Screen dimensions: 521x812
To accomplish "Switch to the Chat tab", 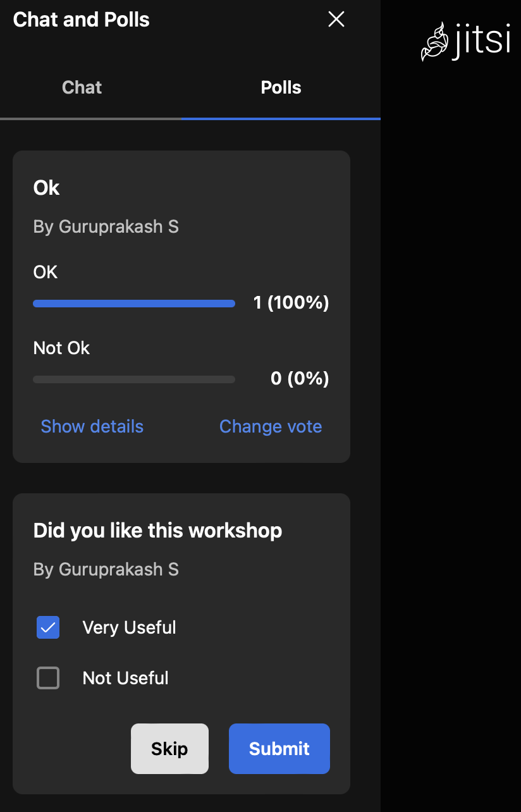I will [82, 87].
